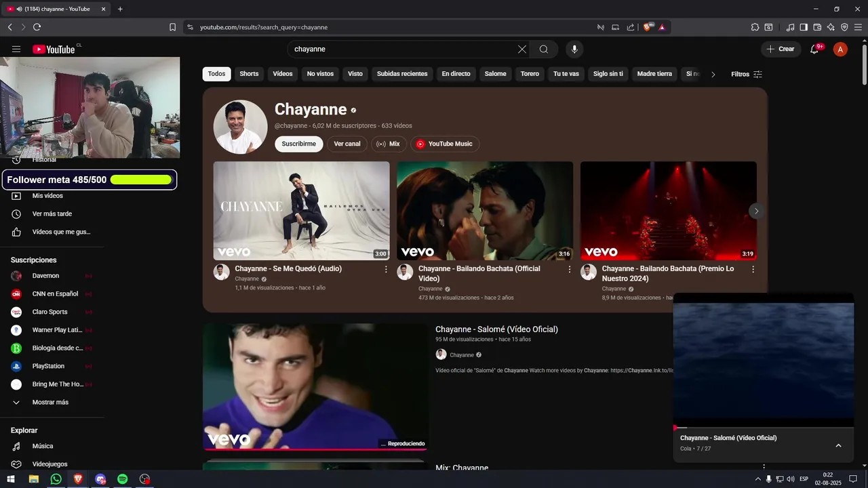Run search with magnifier button

(x=544, y=49)
